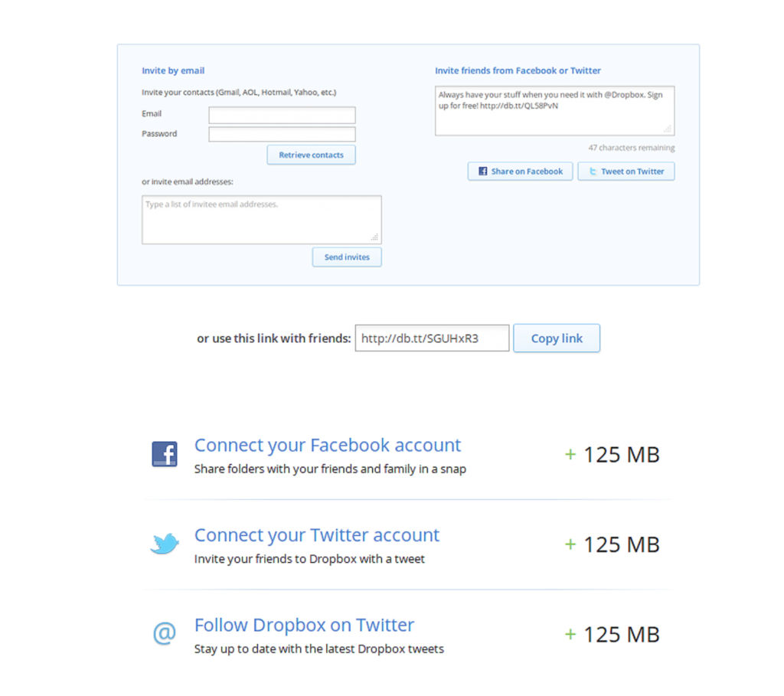
Task: Select the referral link http://db.tt/SGUHxR3
Action: [432, 338]
